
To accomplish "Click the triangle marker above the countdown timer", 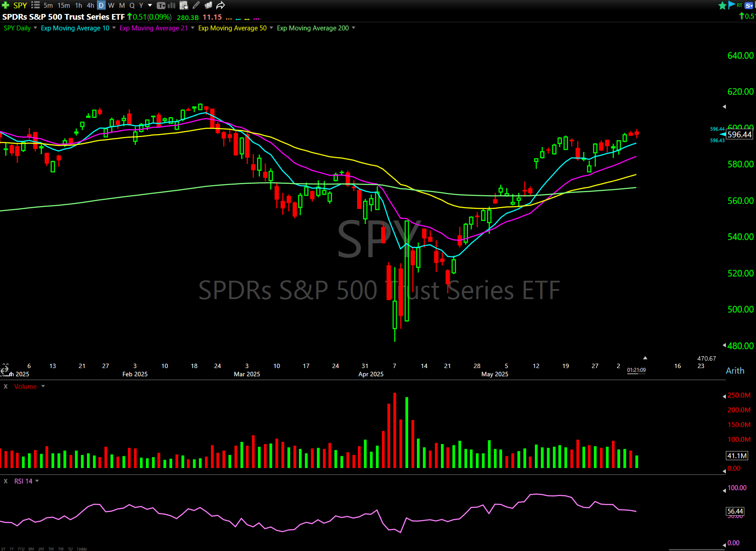I will point(645,358).
